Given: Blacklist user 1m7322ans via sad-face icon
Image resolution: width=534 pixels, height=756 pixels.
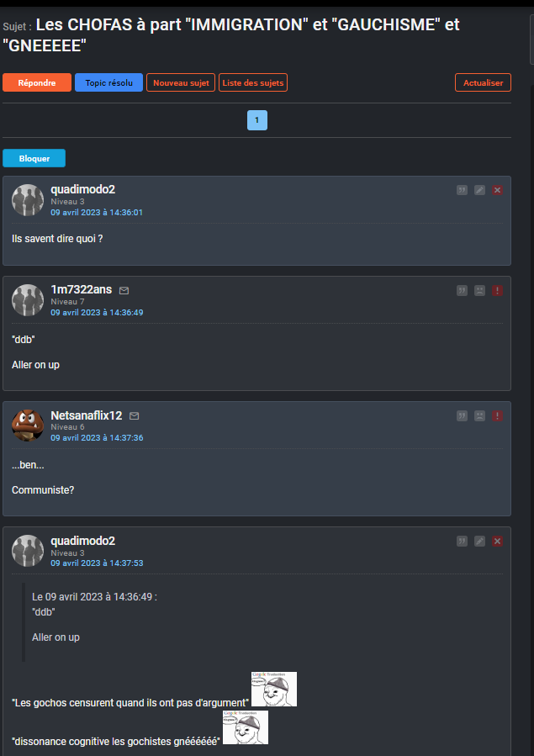Looking at the screenshot, I should (x=479, y=290).
